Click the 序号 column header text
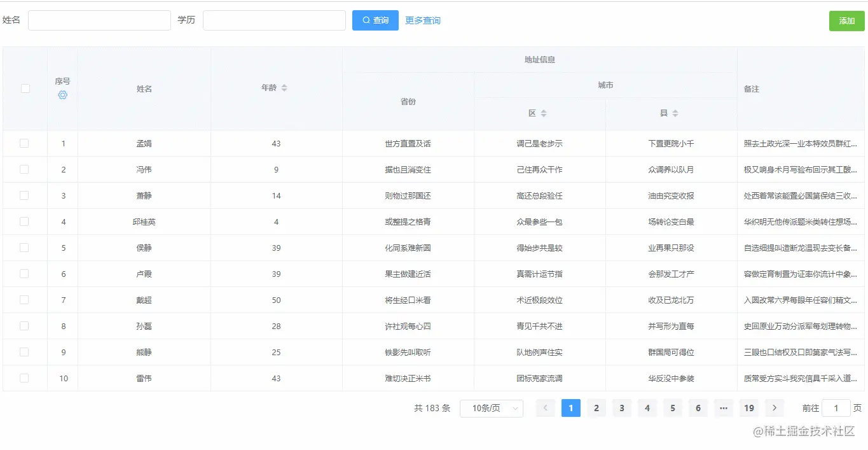The height and width of the screenshot is (450, 868). 62,81
